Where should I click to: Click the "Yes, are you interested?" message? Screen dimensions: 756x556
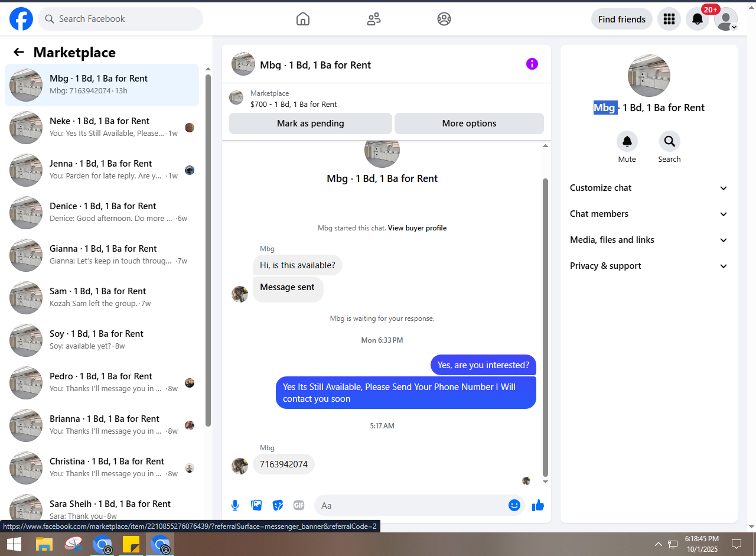coord(483,365)
